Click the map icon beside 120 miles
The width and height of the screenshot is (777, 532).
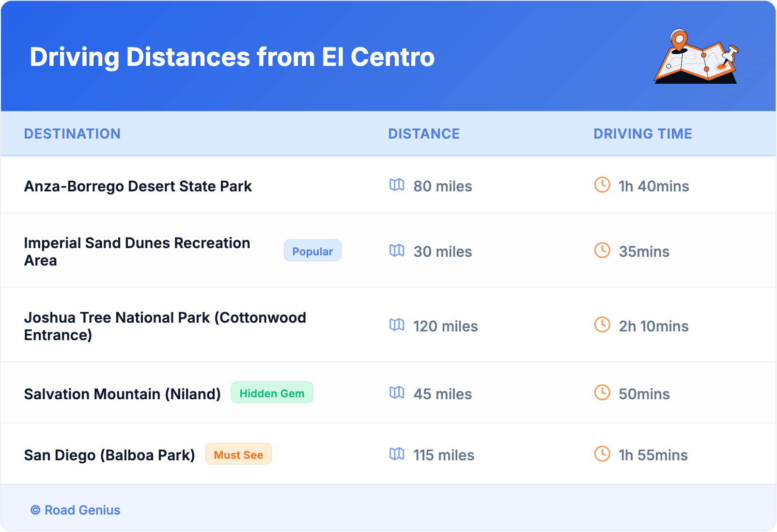click(x=397, y=325)
